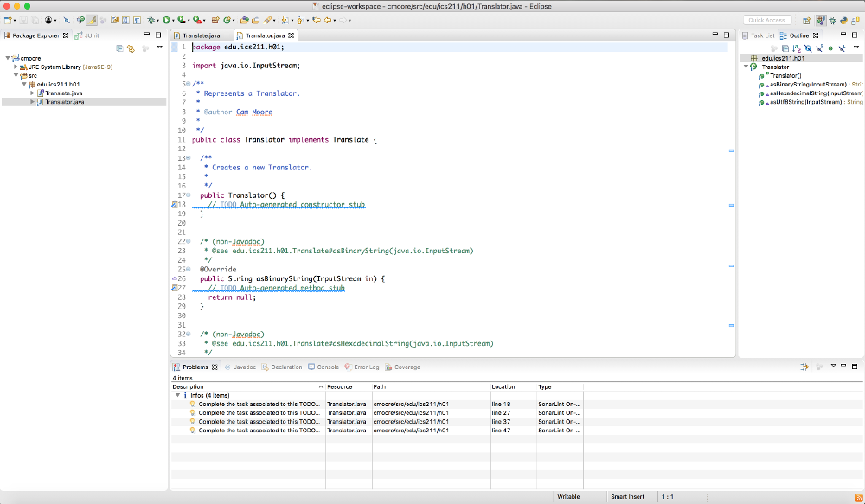
Task: Click the Sort alphabetically icon in Outline
Action: 797,48
